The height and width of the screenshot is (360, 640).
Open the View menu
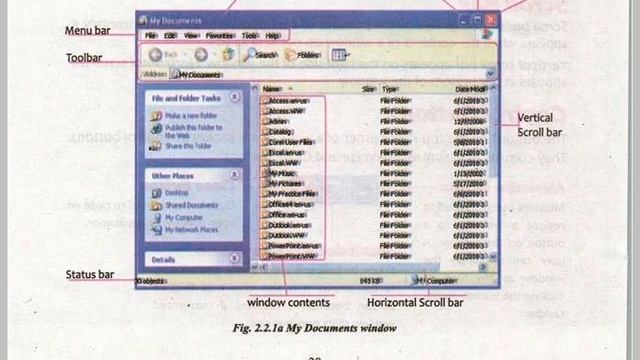click(191, 36)
